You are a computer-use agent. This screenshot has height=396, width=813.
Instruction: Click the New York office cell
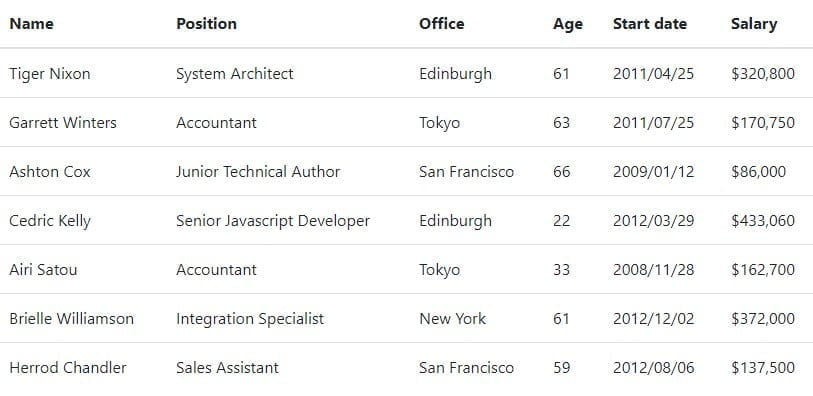(x=453, y=318)
